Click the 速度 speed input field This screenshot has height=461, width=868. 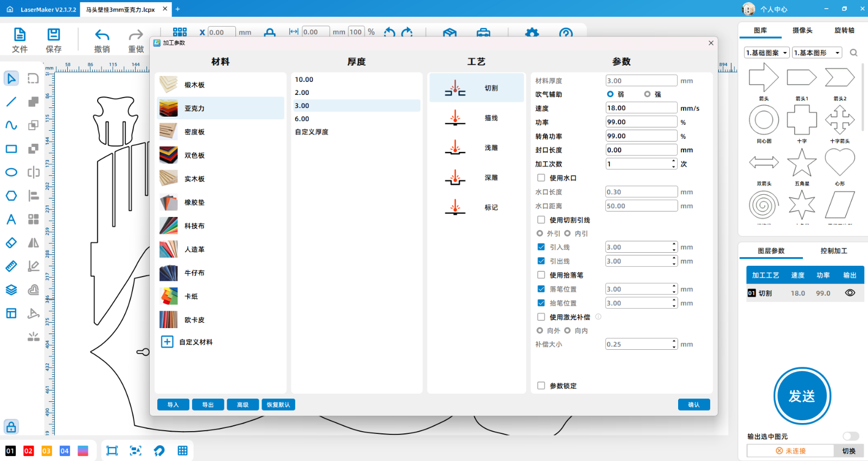point(641,108)
